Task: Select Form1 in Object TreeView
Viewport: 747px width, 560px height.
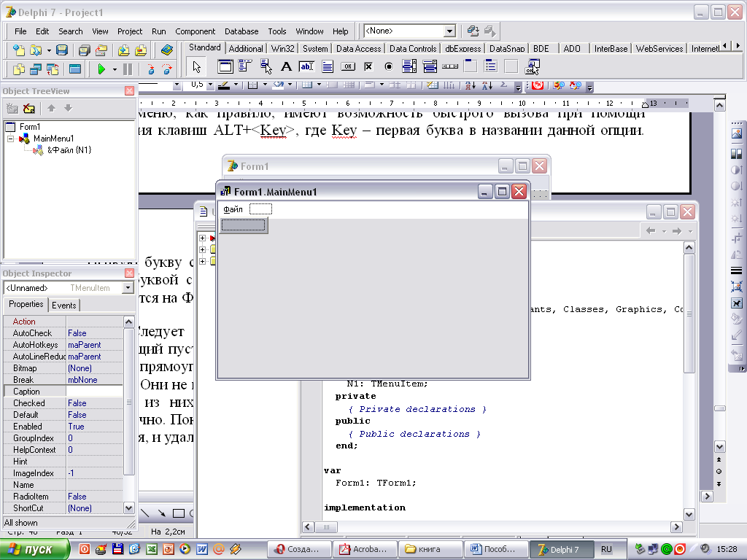Action: [x=29, y=127]
